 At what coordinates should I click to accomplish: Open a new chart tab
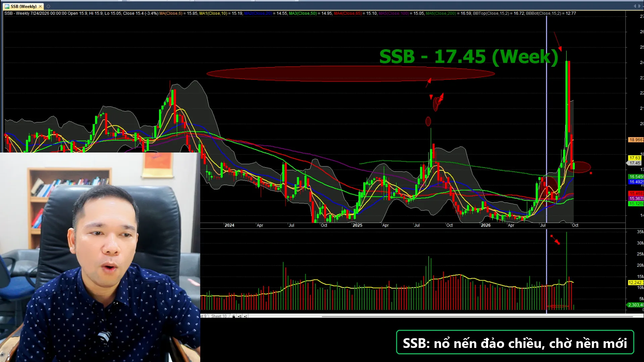pyautogui.click(x=48, y=6)
